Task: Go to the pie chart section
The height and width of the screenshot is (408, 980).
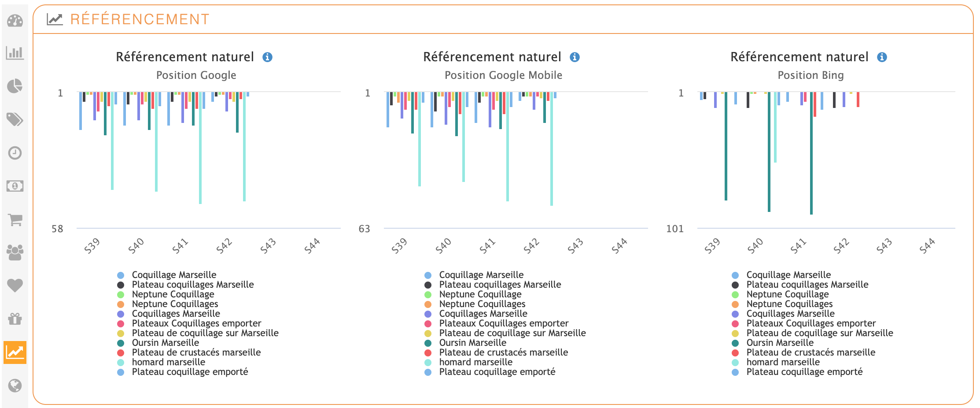Action: coord(15,86)
